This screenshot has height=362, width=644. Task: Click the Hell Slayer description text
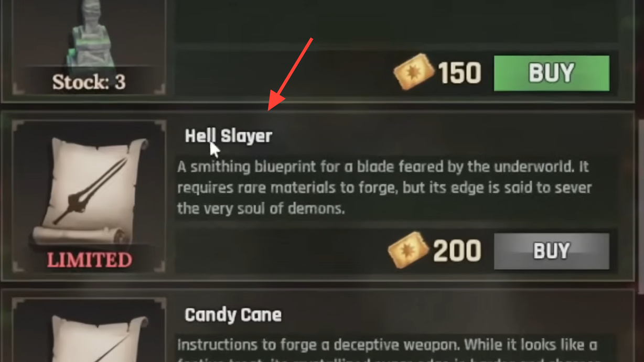(x=384, y=188)
